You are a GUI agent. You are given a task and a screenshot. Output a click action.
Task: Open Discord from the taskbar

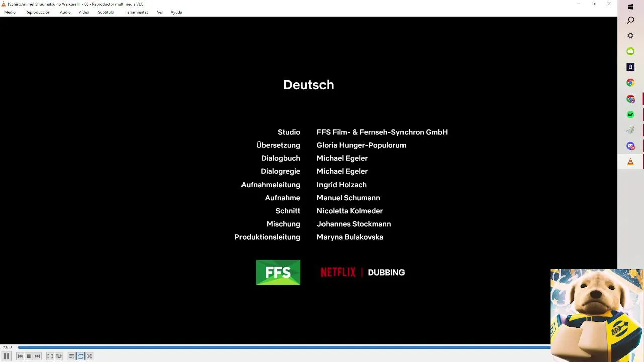(x=630, y=146)
